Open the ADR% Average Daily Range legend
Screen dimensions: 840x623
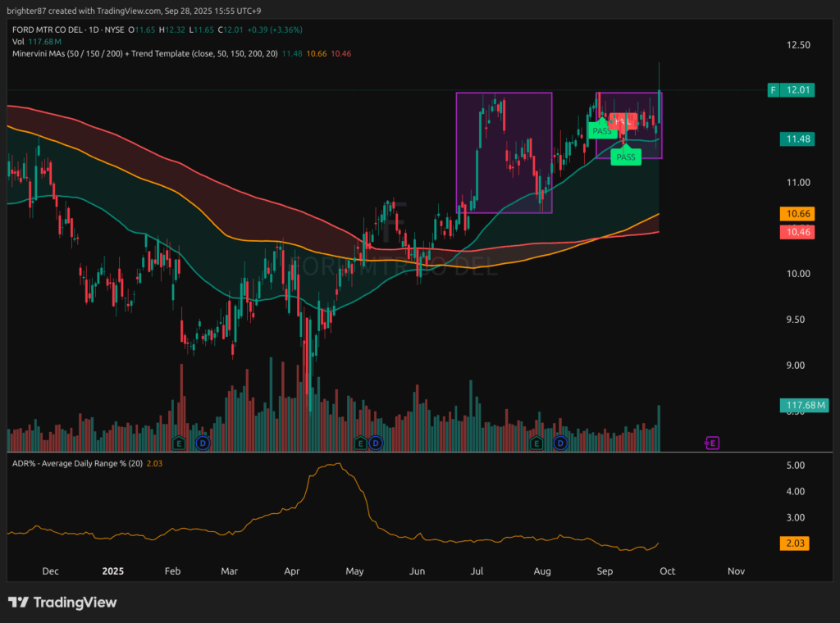(77, 463)
